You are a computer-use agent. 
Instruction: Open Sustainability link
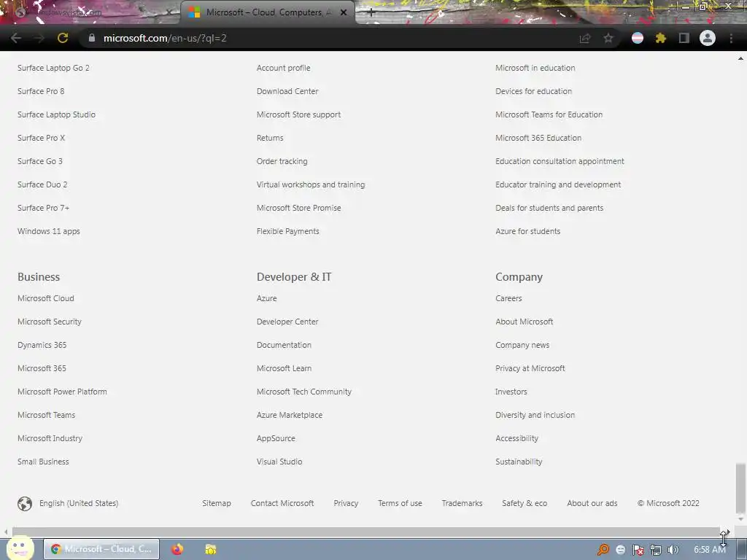click(519, 462)
